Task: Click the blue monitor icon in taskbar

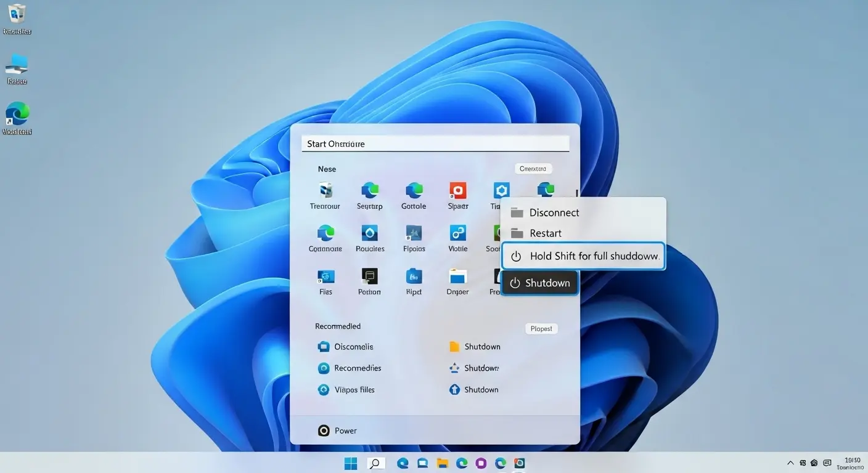Action: pyautogui.click(x=422, y=463)
